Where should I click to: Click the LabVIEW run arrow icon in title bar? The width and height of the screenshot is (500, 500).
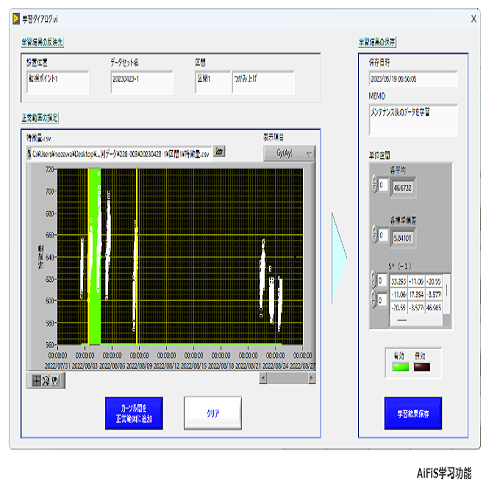coord(16,19)
